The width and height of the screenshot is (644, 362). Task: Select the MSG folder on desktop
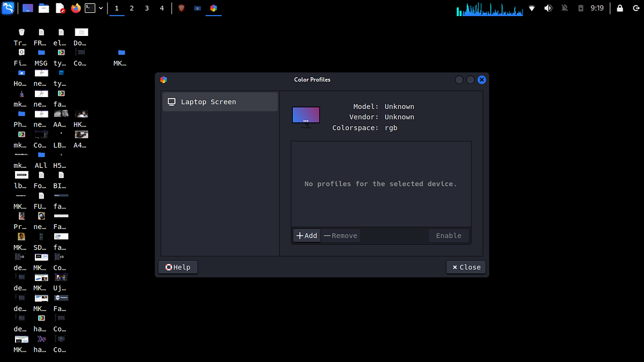pos(40,58)
